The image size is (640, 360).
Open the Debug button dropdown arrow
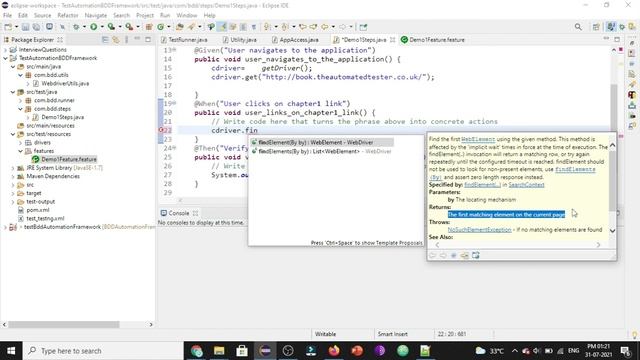[x=84, y=27]
